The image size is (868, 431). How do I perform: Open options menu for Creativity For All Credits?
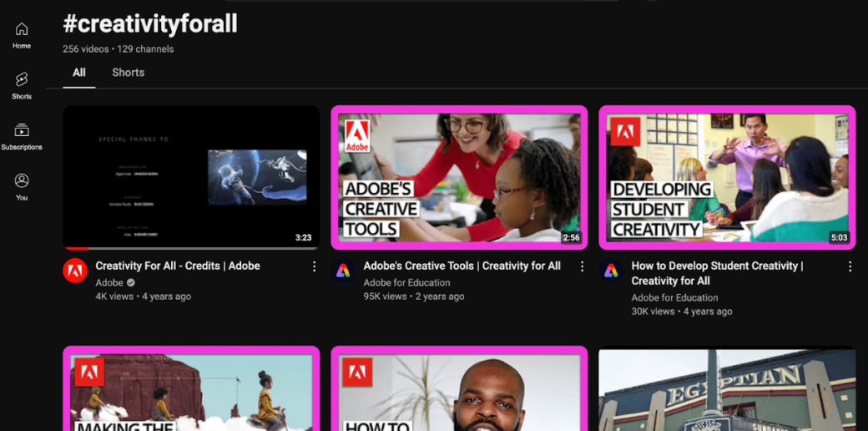click(x=314, y=266)
